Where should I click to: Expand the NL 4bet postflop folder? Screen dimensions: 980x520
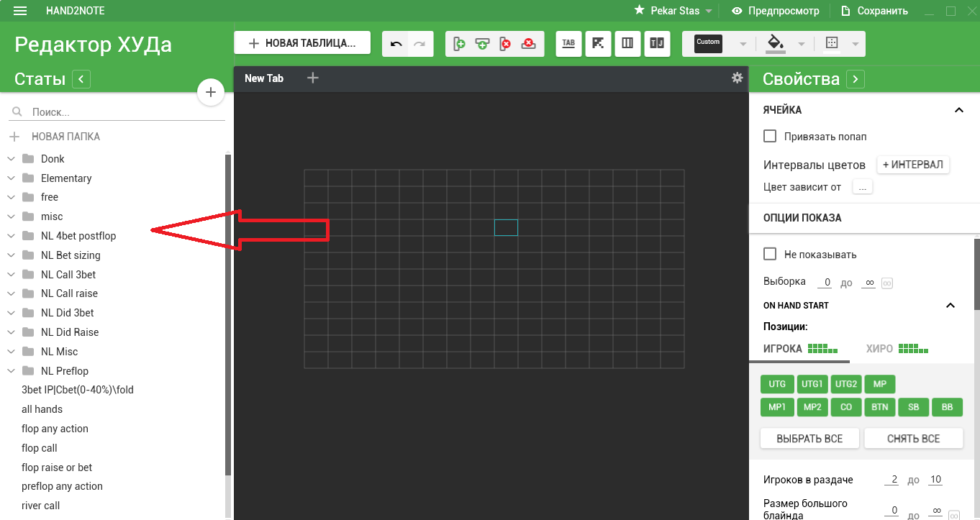(x=12, y=236)
